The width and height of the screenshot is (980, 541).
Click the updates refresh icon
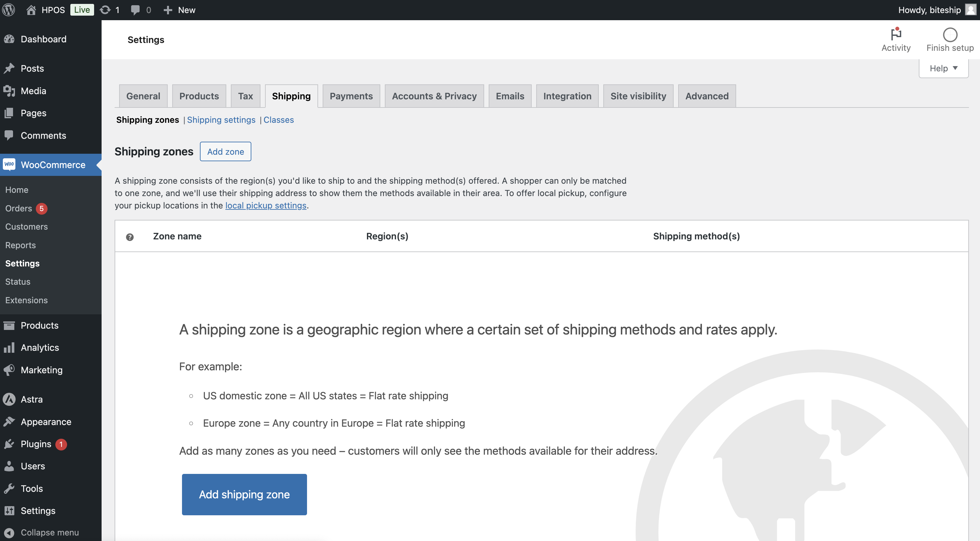105,10
